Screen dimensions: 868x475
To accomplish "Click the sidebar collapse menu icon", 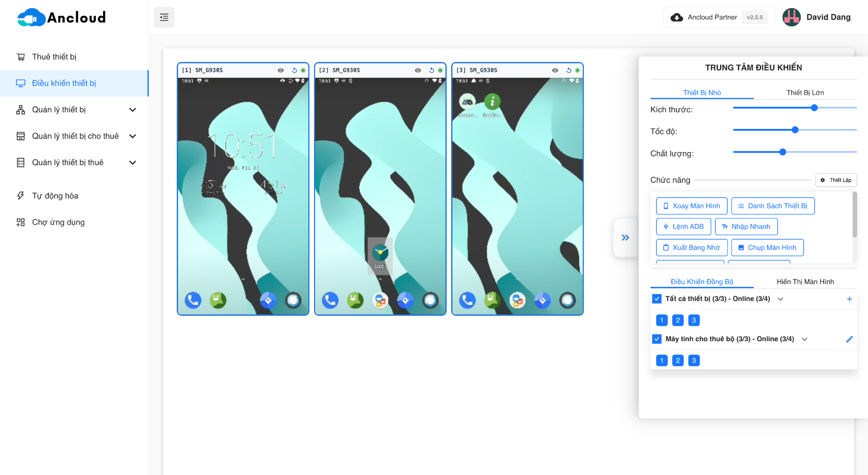I will [x=164, y=17].
